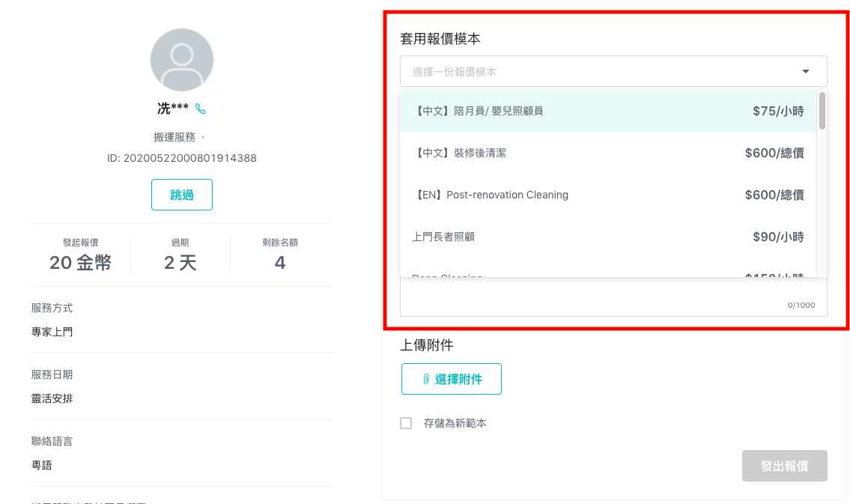Click the dropdown list scrollbar thumb
The image size is (850, 504).
pos(822,111)
